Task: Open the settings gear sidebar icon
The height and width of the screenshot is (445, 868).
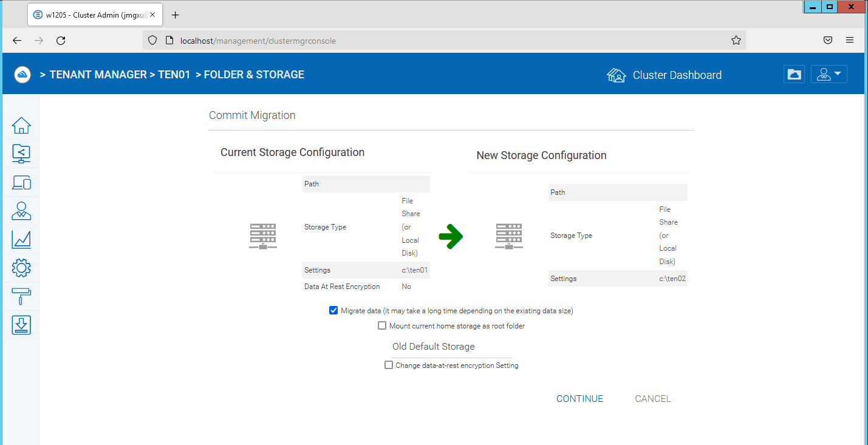Action: click(21, 268)
